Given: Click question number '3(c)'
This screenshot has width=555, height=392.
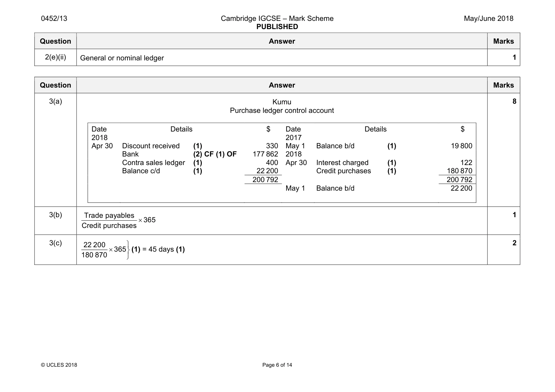Looking at the screenshot, I should click(x=55, y=243).
